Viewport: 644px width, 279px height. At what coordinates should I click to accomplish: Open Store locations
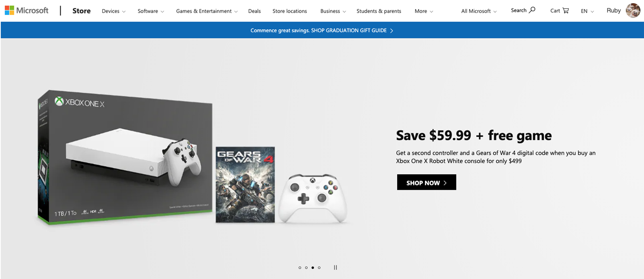[x=290, y=11]
